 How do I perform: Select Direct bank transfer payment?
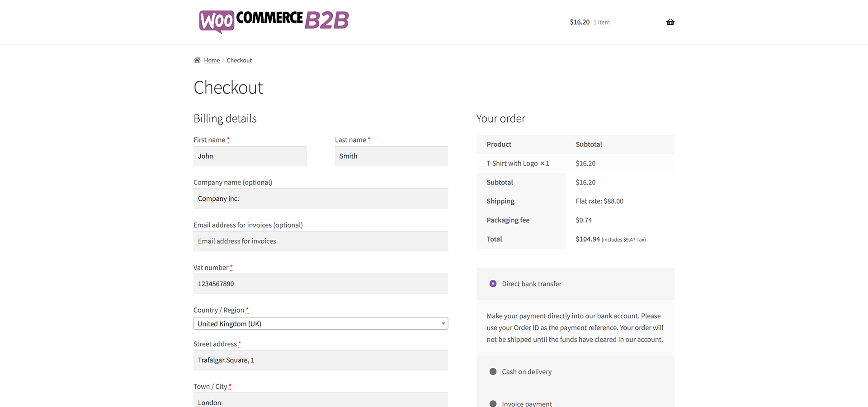click(x=493, y=284)
